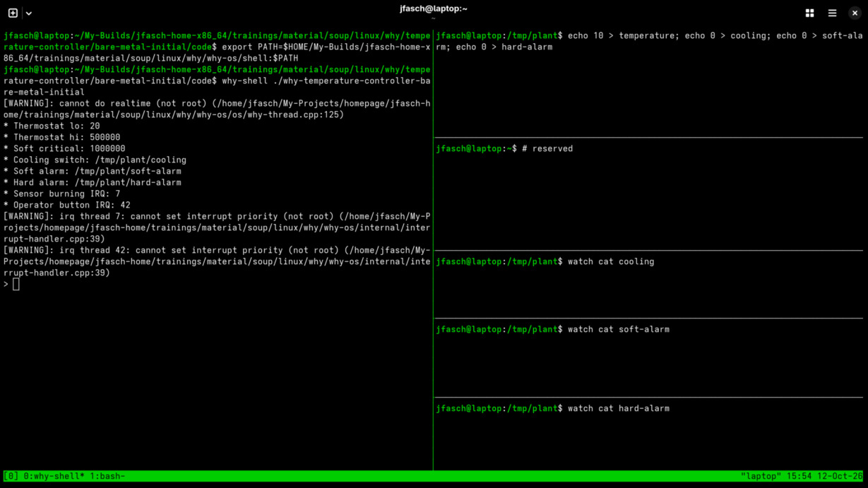Click the 'why-shell ./why-temperature-controller' command
This screenshot has height=488, width=868.
217,86
